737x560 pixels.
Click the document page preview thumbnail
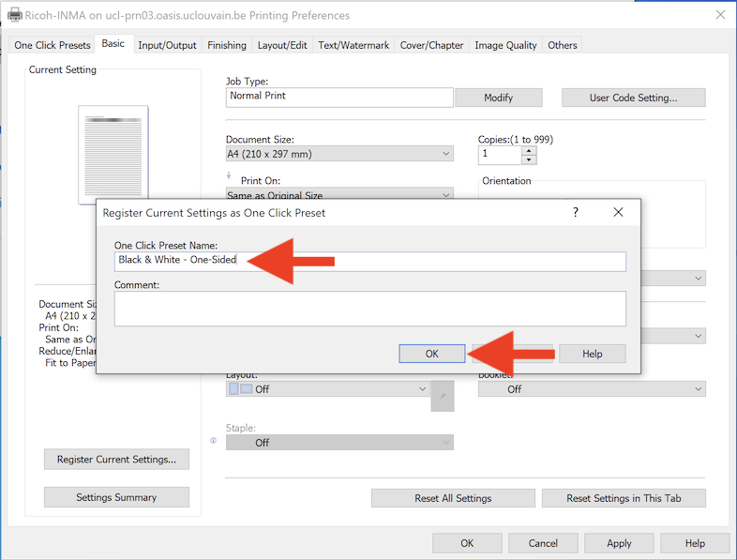pyautogui.click(x=113, y=153)
